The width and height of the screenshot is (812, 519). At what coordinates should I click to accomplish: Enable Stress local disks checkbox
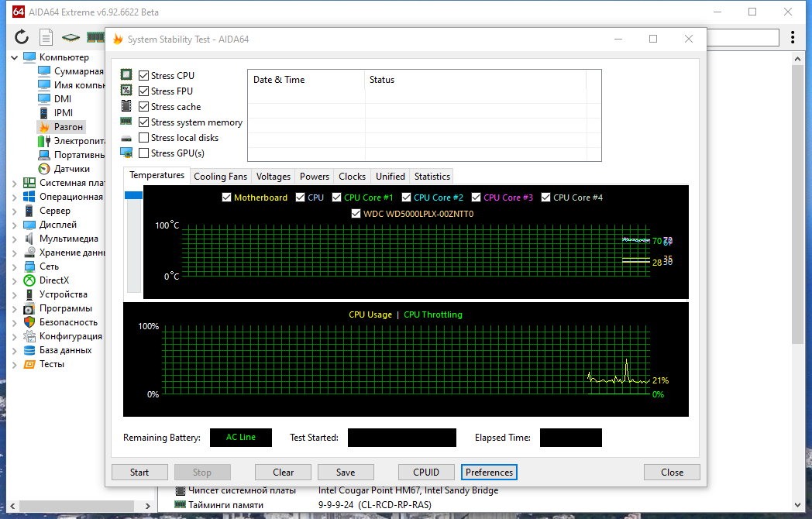tap(143, 138)
